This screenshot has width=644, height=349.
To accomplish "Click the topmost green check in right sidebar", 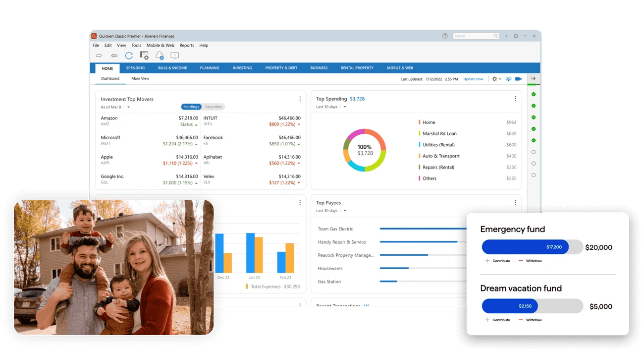I will [x=534, y=94].
